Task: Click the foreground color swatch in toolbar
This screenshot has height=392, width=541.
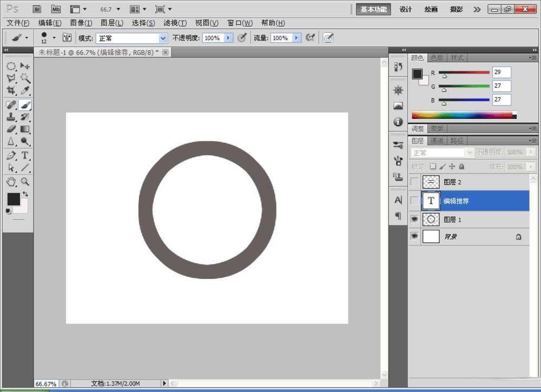Action: pyautogui.click(x=13, y=199)
